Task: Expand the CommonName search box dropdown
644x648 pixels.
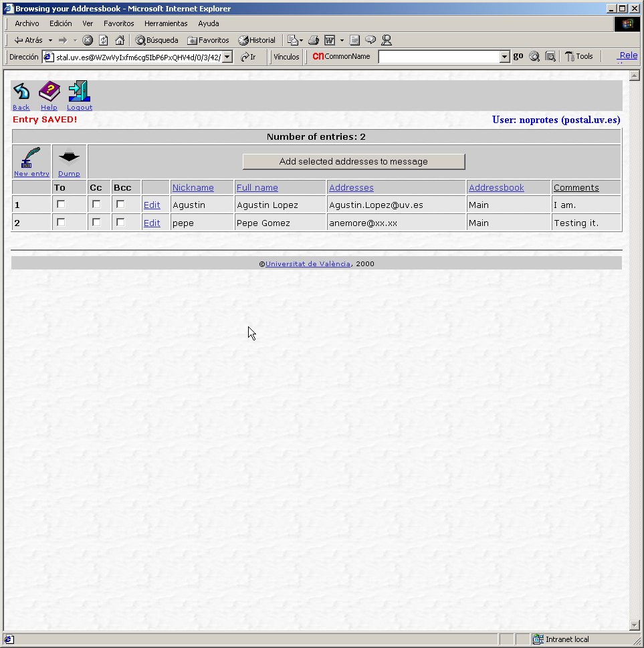Action: pos(504,57)
